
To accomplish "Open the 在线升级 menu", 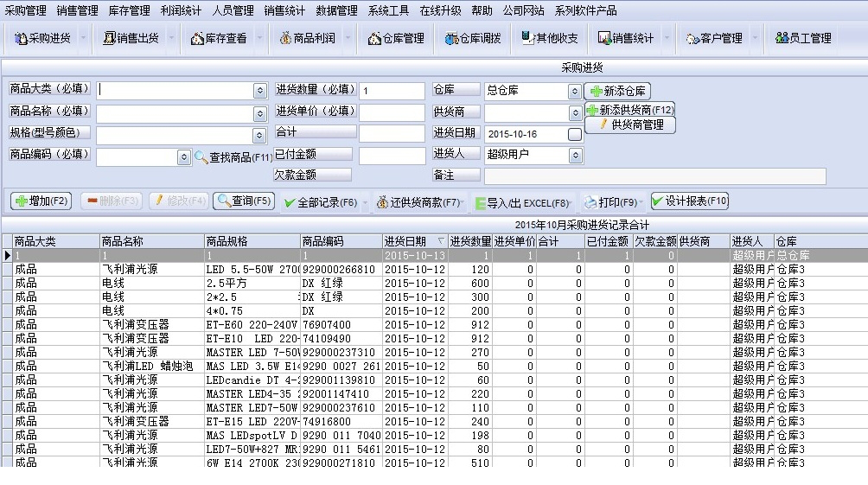I will point(440,10).
